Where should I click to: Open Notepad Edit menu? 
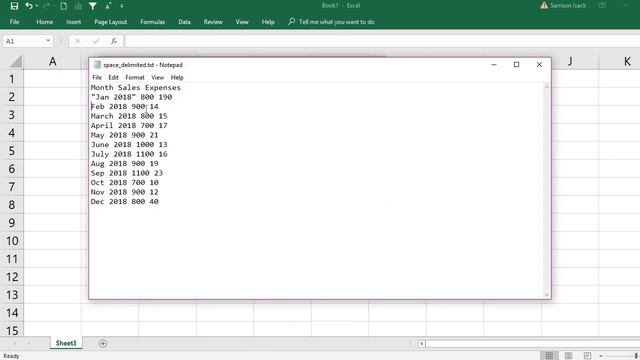point(113,77)
